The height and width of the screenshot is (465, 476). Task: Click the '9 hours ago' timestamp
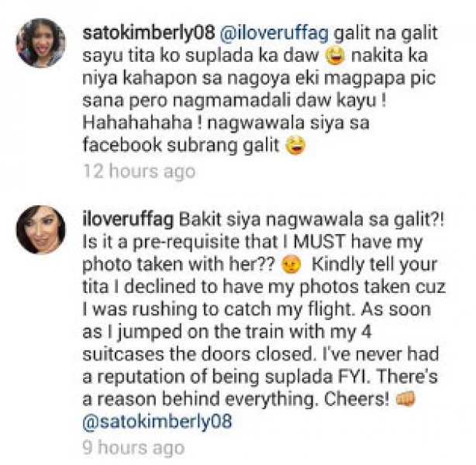pyautogui.click(x=133, y=448)
